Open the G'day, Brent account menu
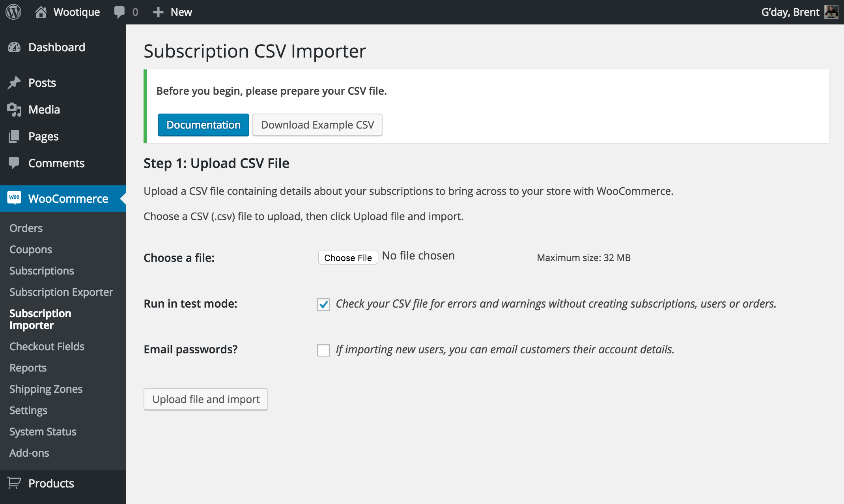 tap(790, 12)
